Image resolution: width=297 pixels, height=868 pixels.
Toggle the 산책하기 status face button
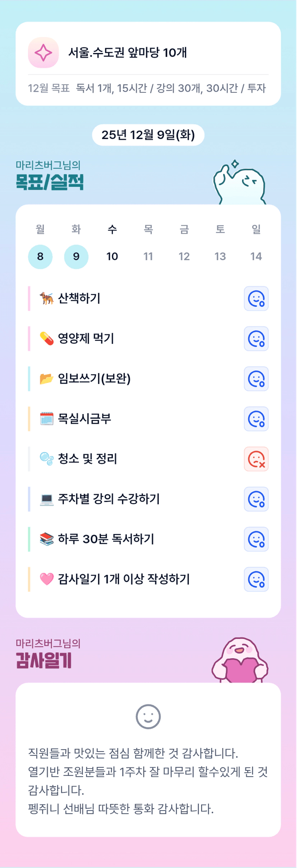click(x=256, y=298)
